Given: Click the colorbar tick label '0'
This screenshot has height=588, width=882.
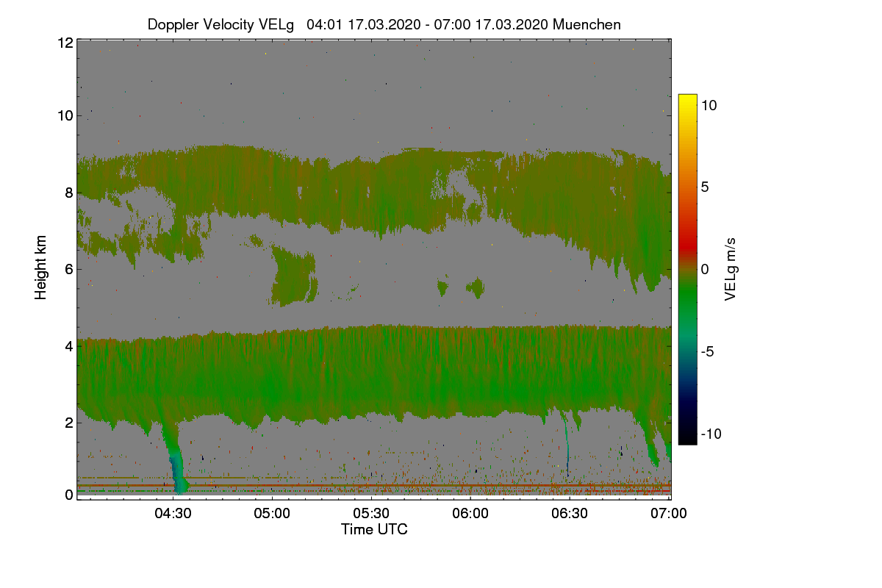Looking at the screenshot, I should point(705,270).
